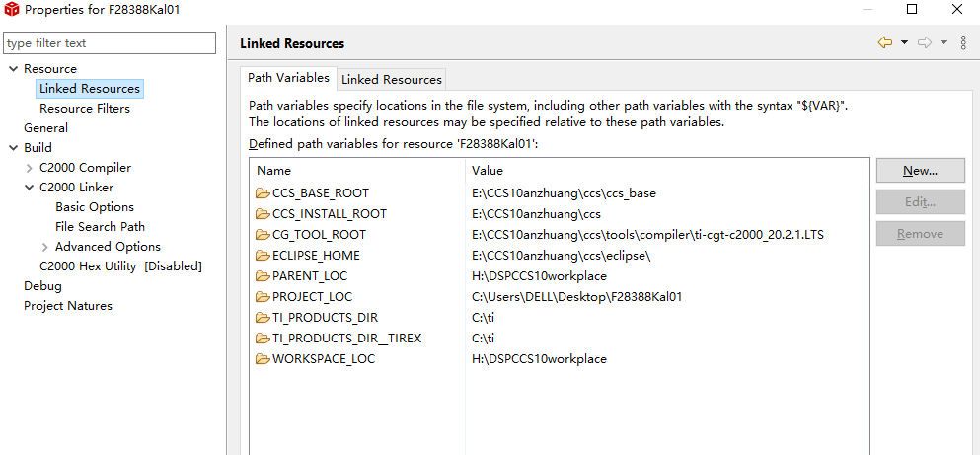980x455 pixels.
Task: Click the type filter text field
Action: pos(109,43)
